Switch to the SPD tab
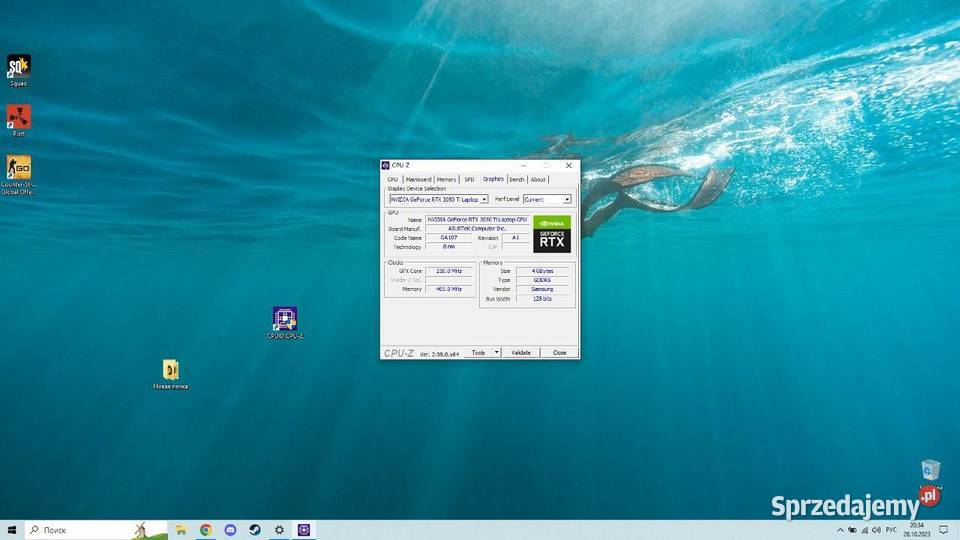 (x=469, y=179)
